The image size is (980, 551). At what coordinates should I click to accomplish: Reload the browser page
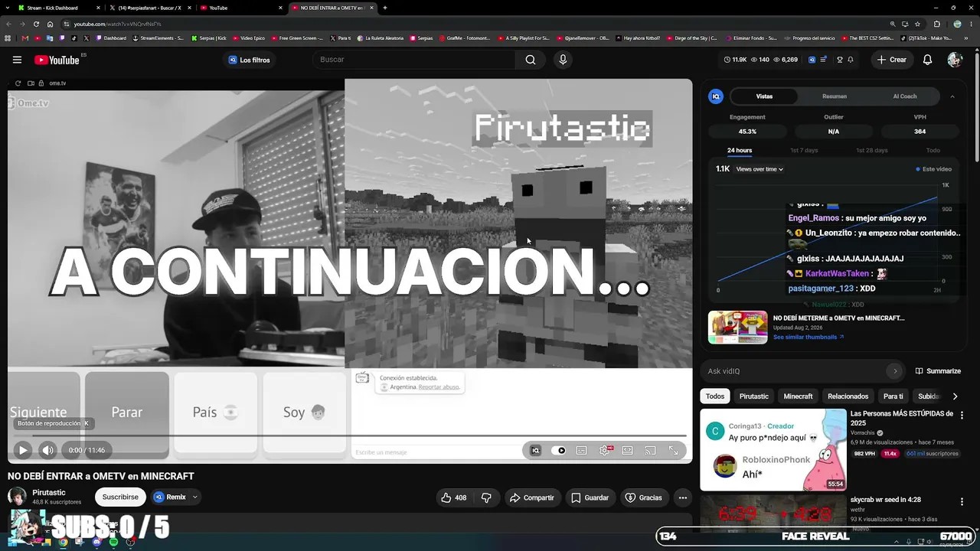click(x=36, y=24)
